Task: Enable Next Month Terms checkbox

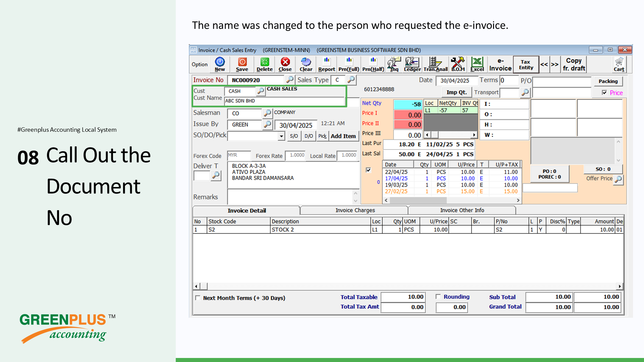Action: (x=198, y=298)
